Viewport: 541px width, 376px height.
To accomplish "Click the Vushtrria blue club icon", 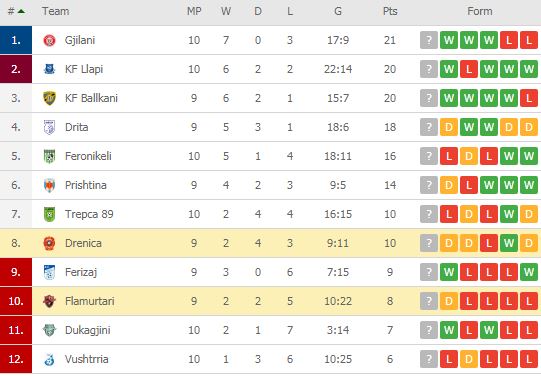I will (49, 359).
